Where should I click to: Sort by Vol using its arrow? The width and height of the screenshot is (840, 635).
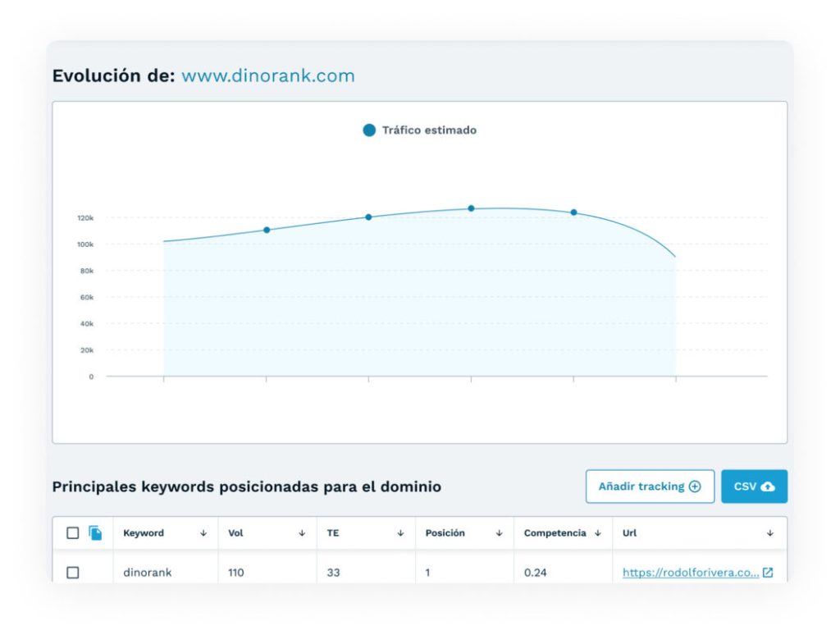click(302, 533)
